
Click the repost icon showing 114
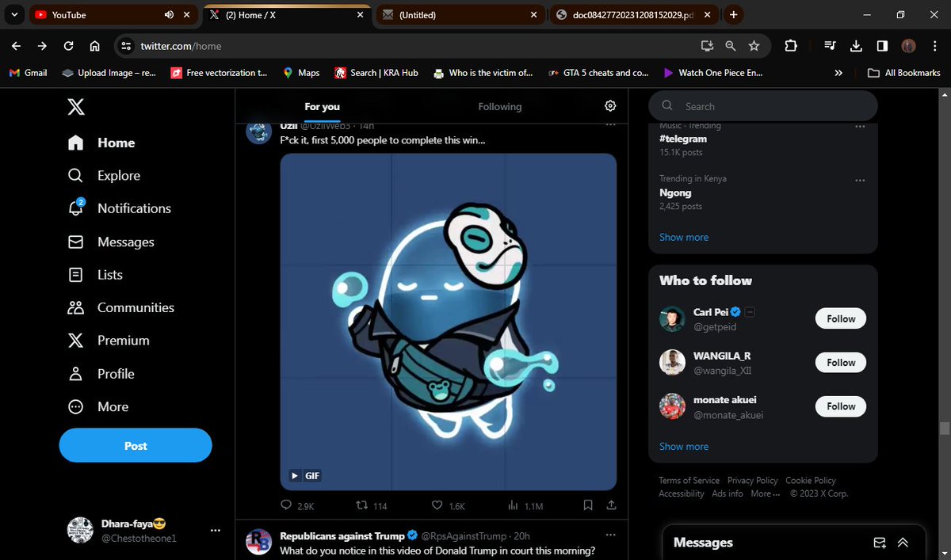362,505
